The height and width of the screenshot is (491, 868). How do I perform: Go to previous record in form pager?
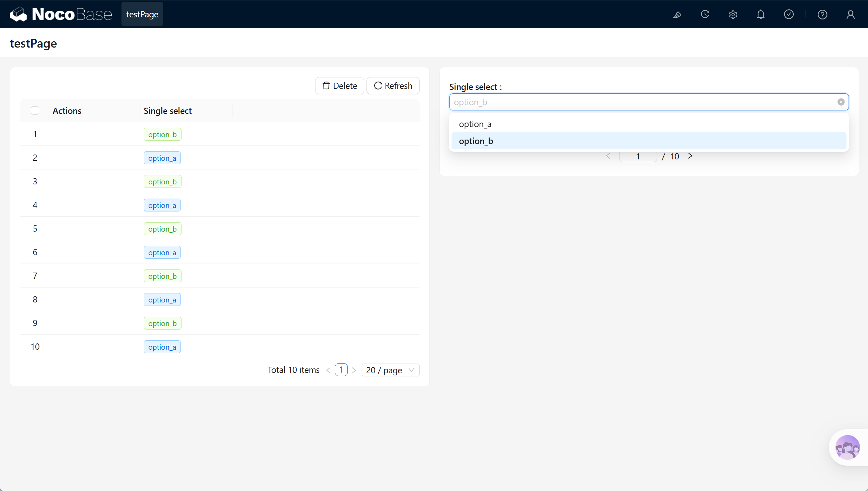(608, 156)
